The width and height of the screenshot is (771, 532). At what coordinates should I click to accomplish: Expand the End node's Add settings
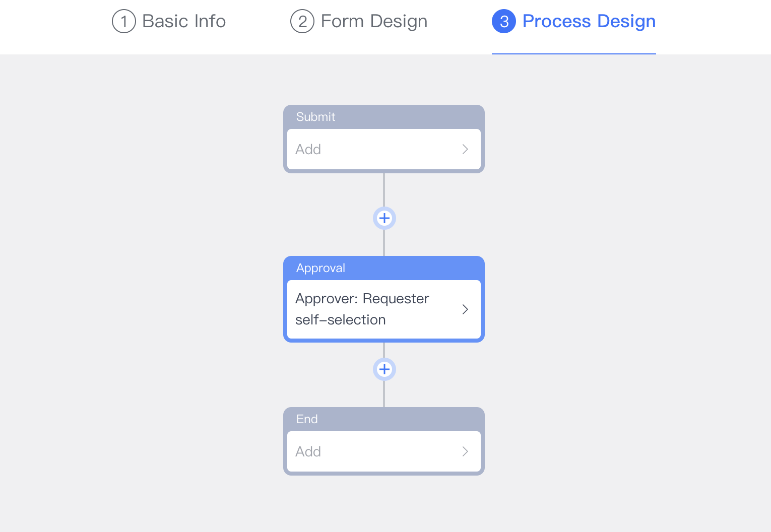click(383, 451)
